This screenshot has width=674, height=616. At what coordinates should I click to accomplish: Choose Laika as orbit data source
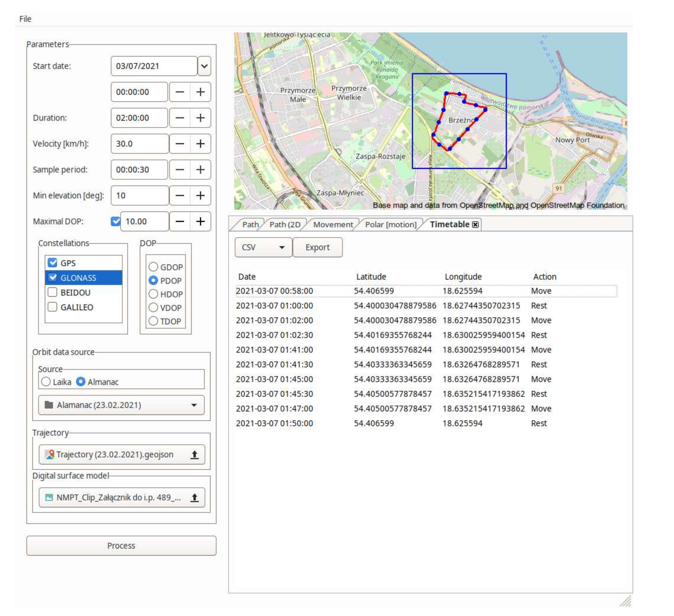point(46,382)
